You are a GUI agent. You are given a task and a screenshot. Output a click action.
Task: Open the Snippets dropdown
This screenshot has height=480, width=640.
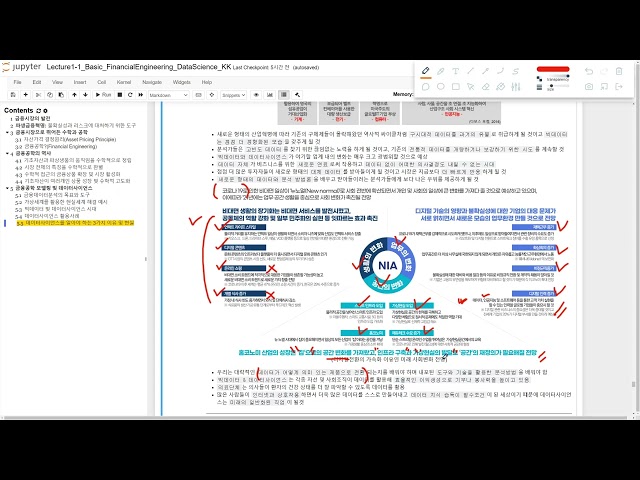[x=233, y=95]
